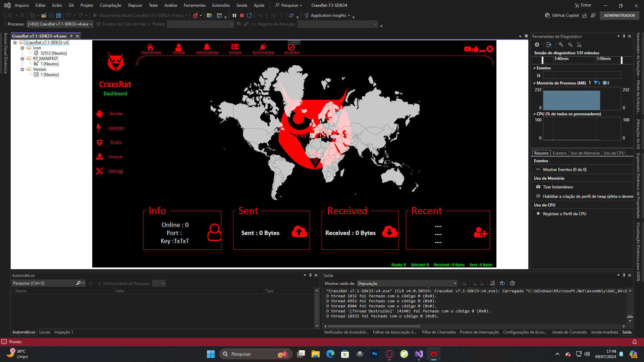The width and height of the screenshot is (644, 362).
Task: Click Tirar Instantâneo camera snapshot icon
Action: coord(538,187)
